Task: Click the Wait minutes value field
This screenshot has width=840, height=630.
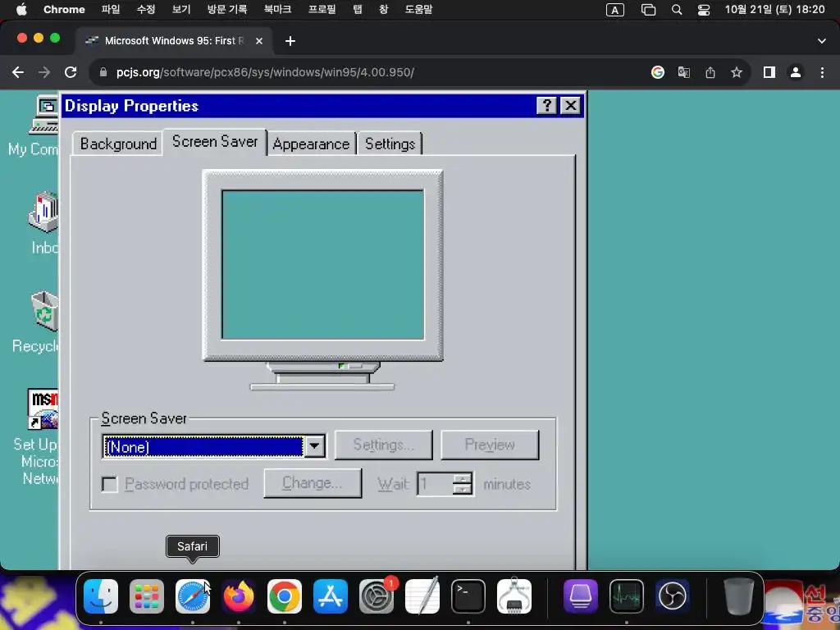Action: point(435,484)
